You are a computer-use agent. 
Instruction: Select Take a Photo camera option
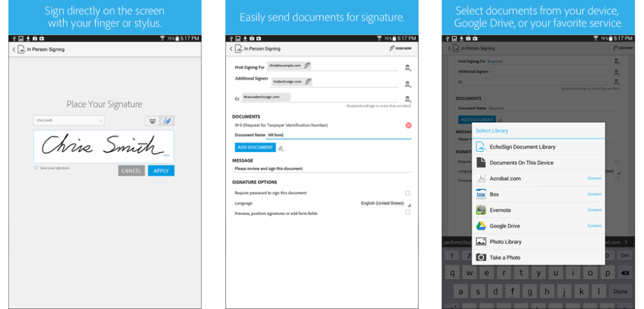(x=504, y=258)
